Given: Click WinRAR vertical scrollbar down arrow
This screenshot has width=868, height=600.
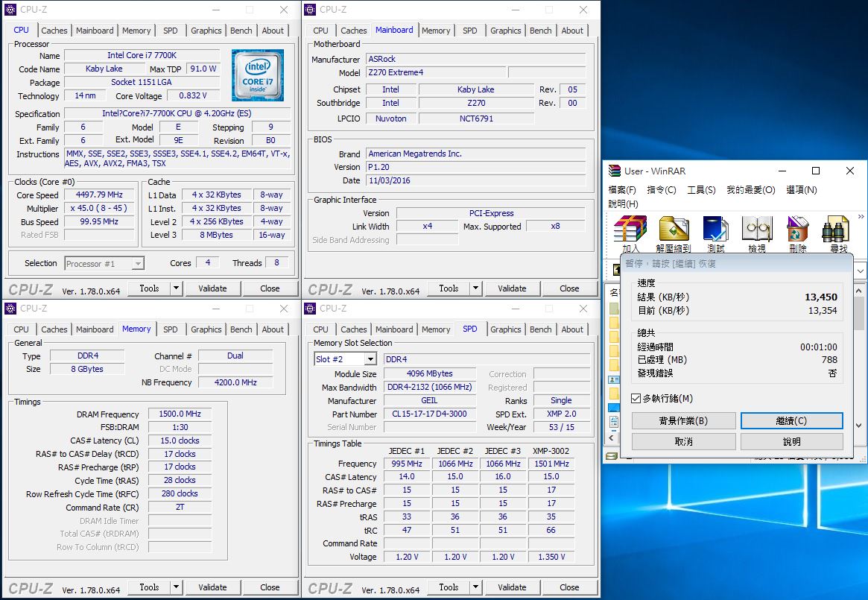Looking at the screenshot, I should (858, 426).
